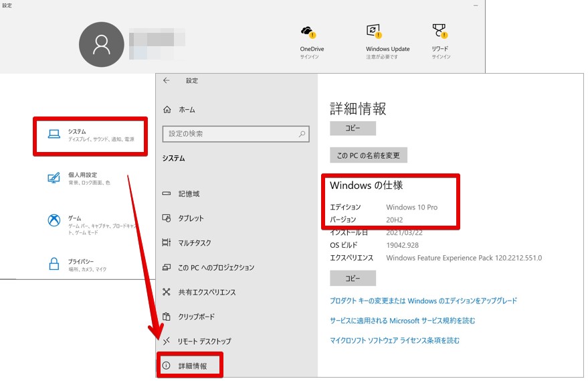Select 詳細情報 in the sidebar
The width and height of the screenshot is (588, 381).
click(x=193, y=366)
